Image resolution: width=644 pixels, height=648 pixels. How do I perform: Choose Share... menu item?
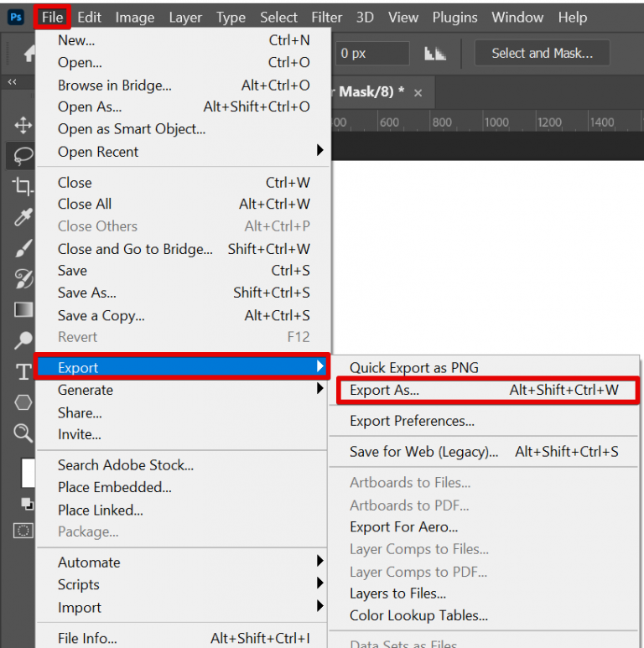tap(182, 412)
